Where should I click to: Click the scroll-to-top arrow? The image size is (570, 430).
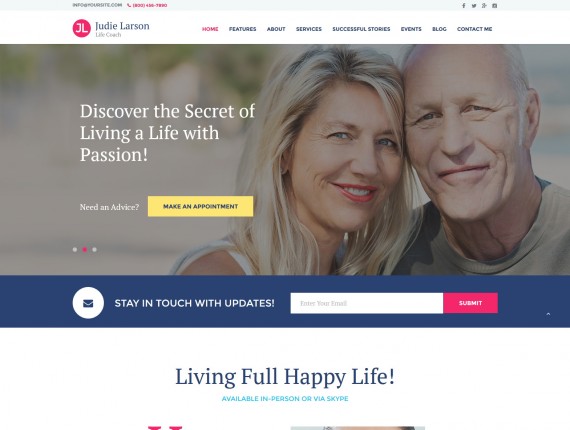548,314
